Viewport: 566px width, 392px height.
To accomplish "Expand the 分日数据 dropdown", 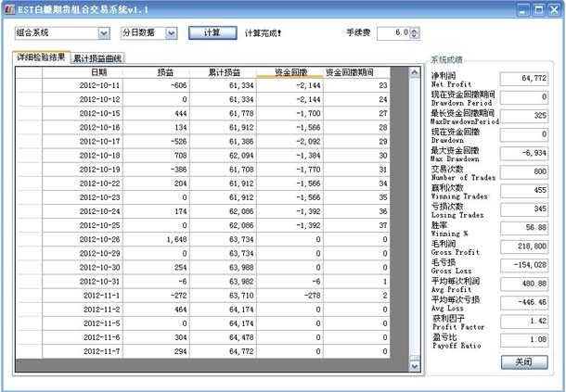I will coord(171,32).
